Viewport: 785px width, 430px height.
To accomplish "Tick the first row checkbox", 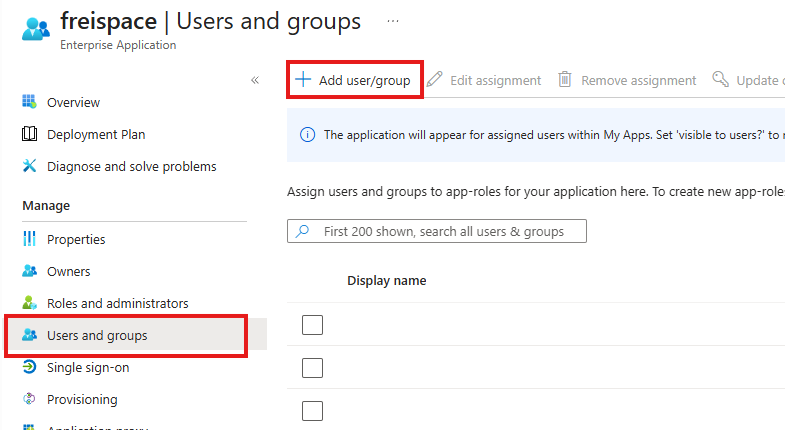I will [312, 325].
